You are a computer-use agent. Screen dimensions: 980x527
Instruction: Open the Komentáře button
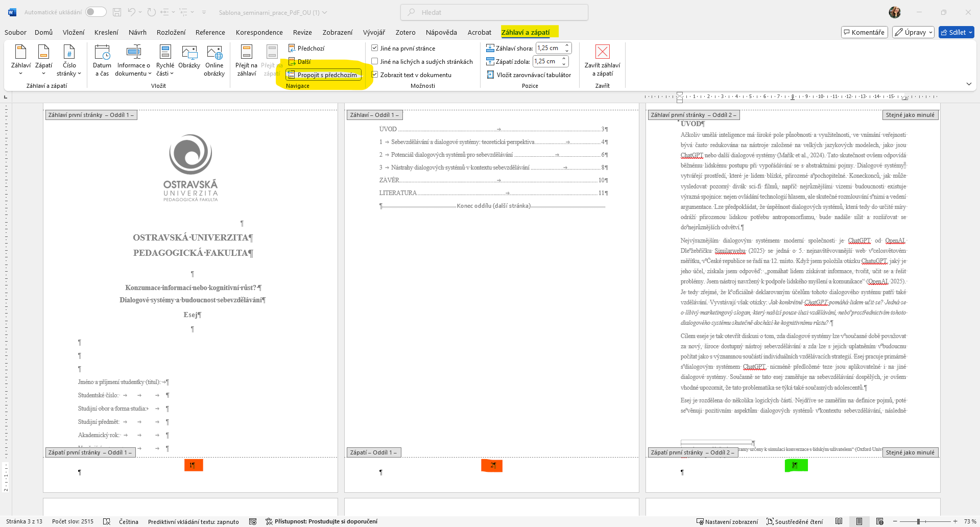[x=864, y=32]
